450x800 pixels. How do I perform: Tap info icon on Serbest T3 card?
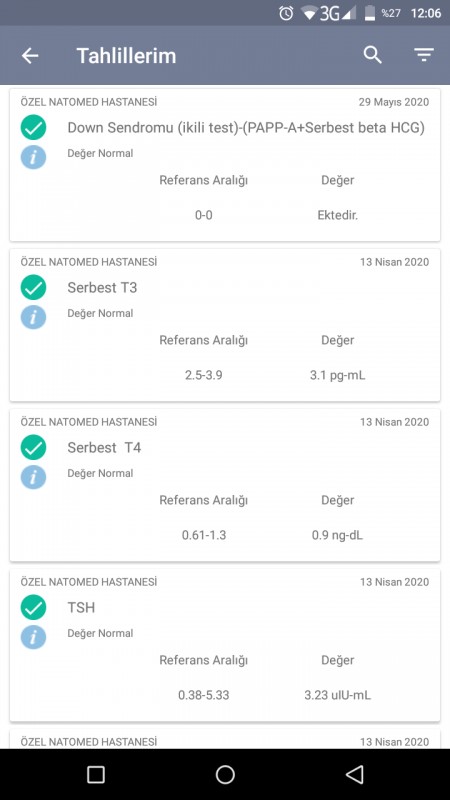tap(34, 316)
